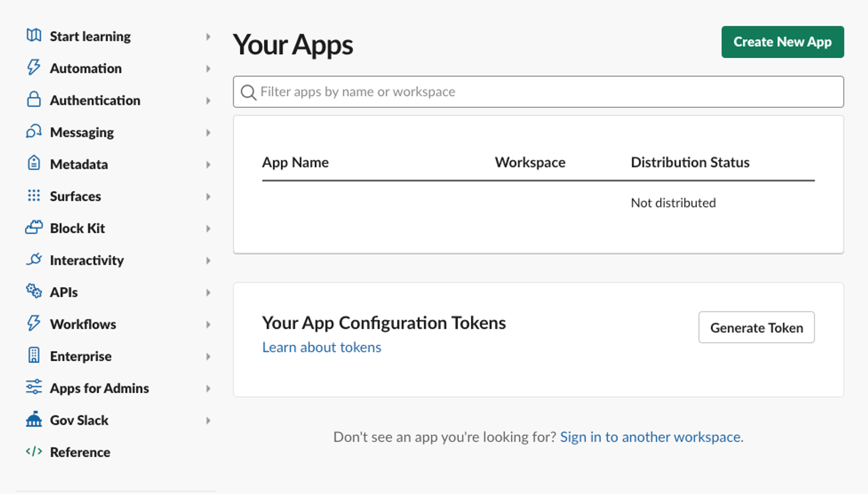The height and width of the screenshot is (494, 868).
Task: Click the Gov Slack building icon
Action: coord(34,419)
